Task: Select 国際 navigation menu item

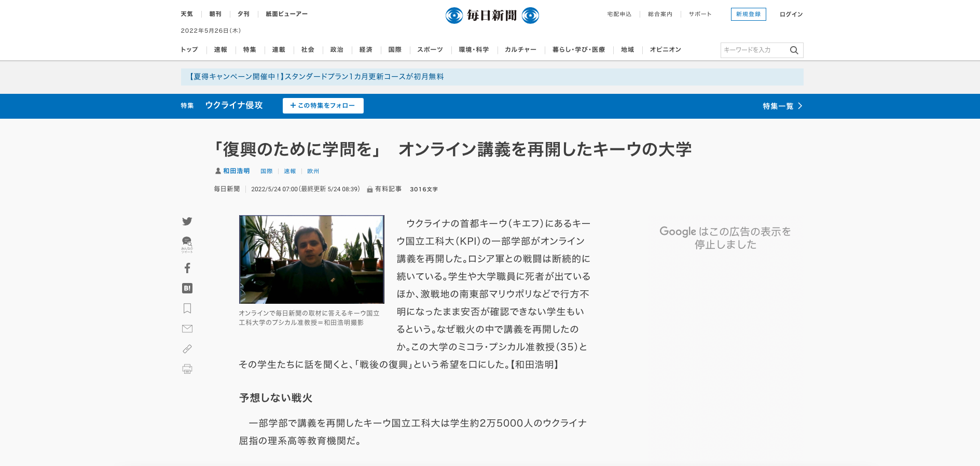Action: click(x=395, y=50)
